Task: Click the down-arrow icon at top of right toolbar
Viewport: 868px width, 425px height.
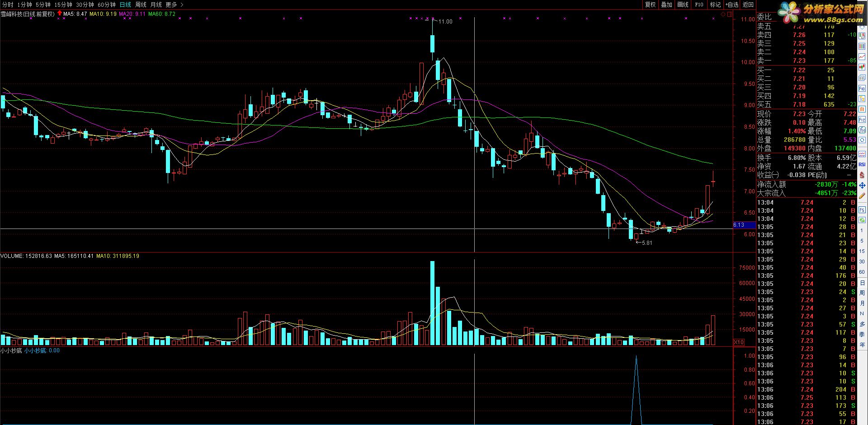Action: [x=862, y=27]
